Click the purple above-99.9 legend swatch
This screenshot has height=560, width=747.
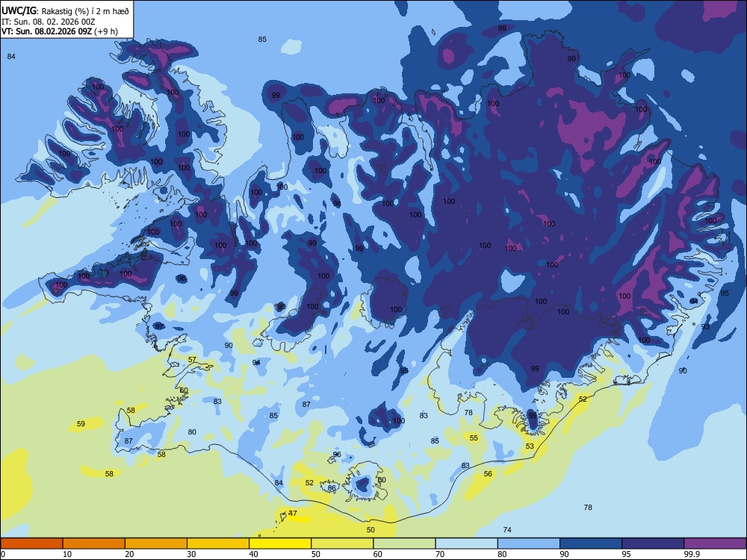coord(715,544)
